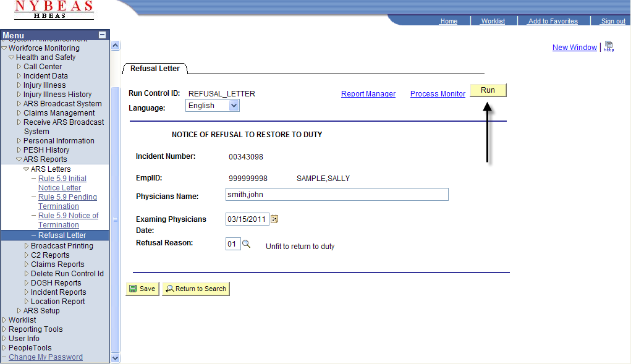Open Rule 5.9 Notice of Termination link
631x364 pixels.
pos(69,220)
